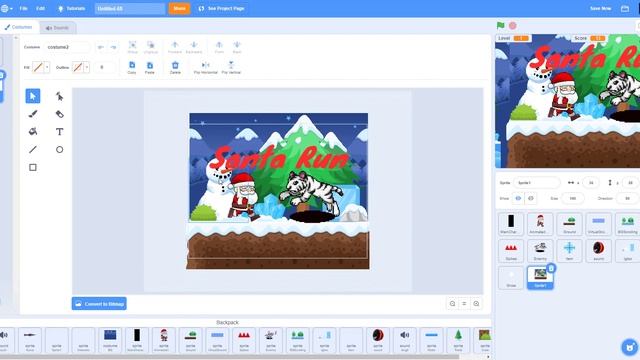Switch to the Costumes tab
The width and height of the screenshot is (640, 360).
[x=18, y=27]
